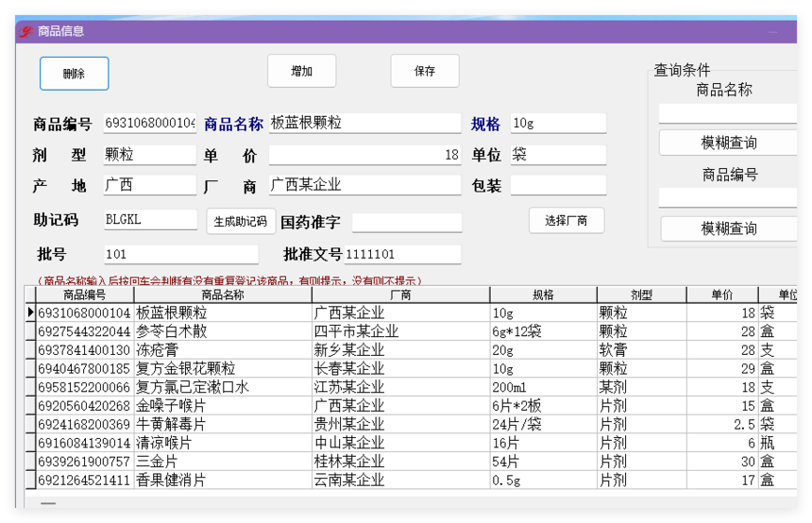Screen dimensions: 812x523
Task: Click the 商品名称 column header in the table
Action: 223,295
